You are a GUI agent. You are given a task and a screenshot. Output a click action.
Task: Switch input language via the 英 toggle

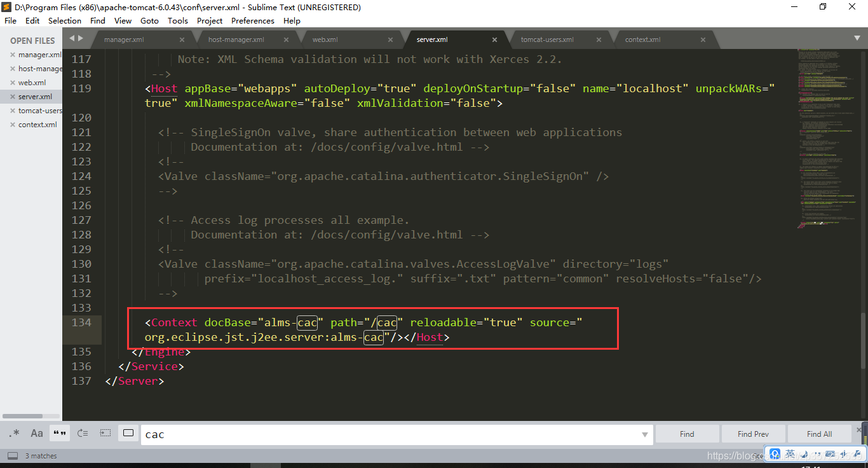(x=789, y=453)
